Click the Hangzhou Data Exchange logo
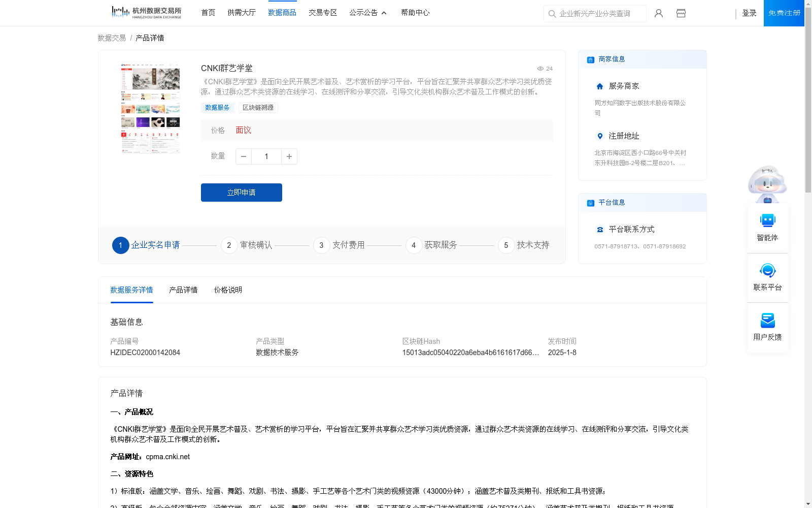This screenshot has height=508, width=812. pos(146,13)
